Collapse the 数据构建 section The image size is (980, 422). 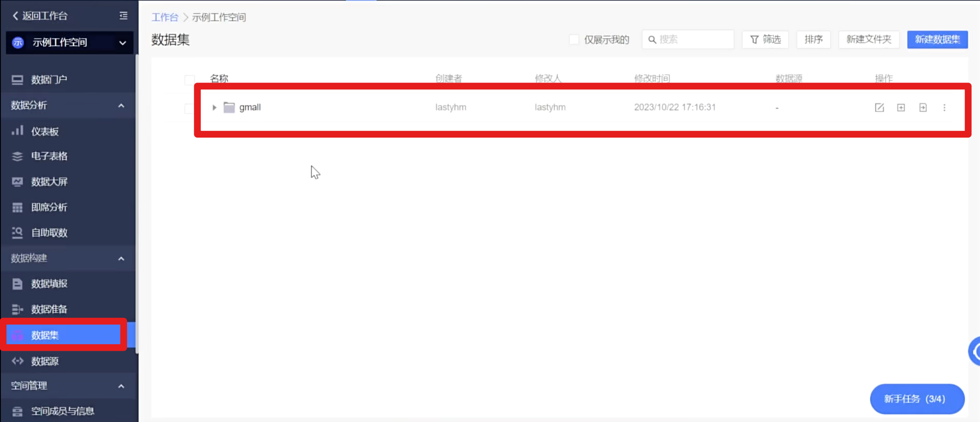point(121,258)
